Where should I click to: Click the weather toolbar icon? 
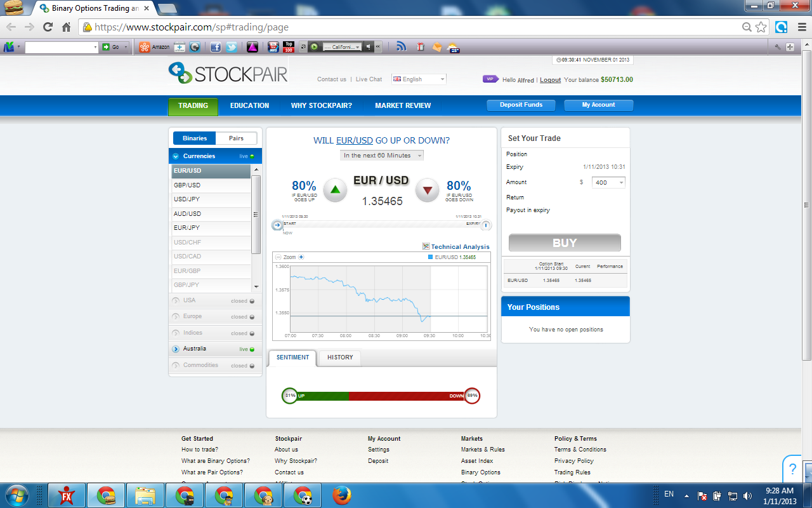pyautogui.click(x=453, y=47)
